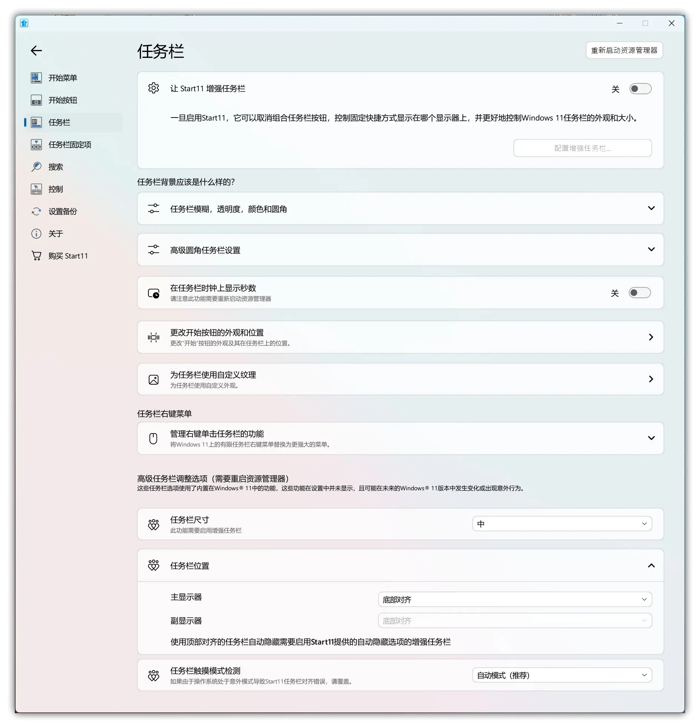Open 任务栏尺寸 dropdown showing 中
700x728 pixels.
[562, 524]
